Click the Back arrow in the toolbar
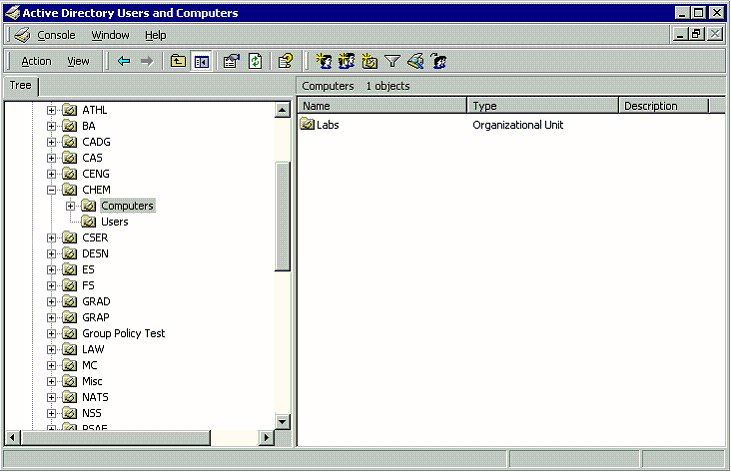The width and height of the screenshot is (731, 472). click(x=124, y=61)
